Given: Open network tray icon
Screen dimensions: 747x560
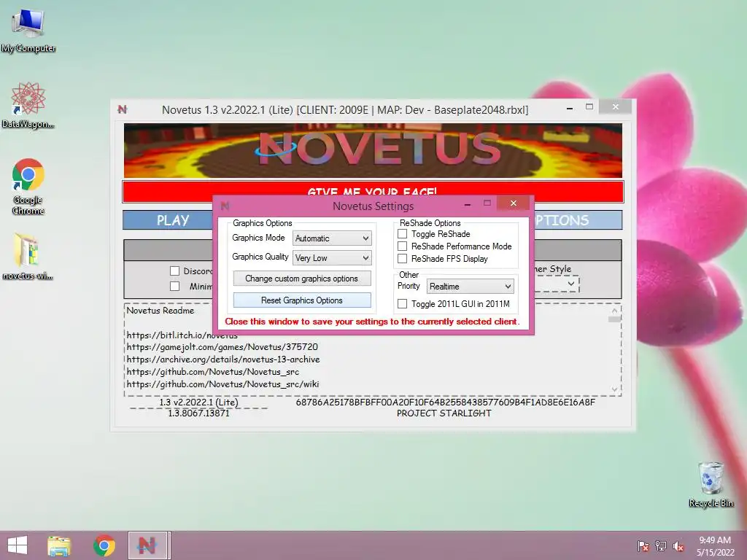Looking at the screenshot, I should pyautogui.click(x=661, y=545).
